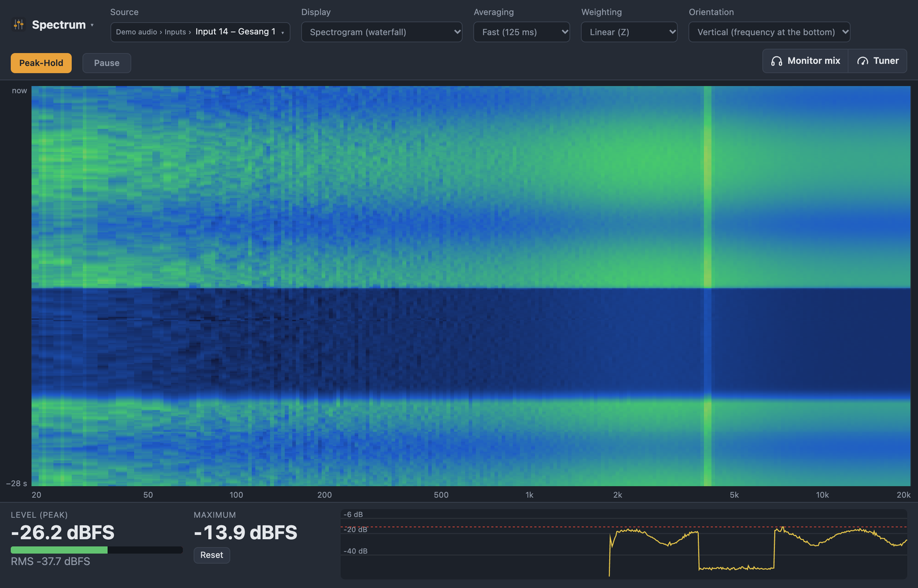Open the Source selector Input 14 – Gesang 1

(x=200, y=32)
